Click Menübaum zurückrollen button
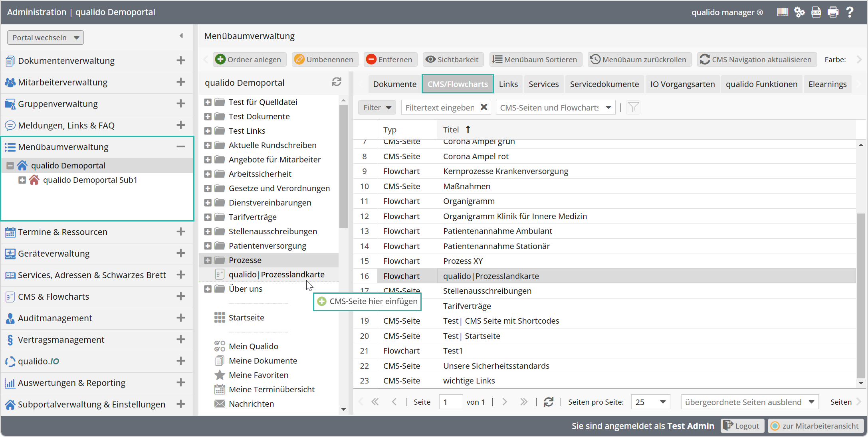 (639, 59)
